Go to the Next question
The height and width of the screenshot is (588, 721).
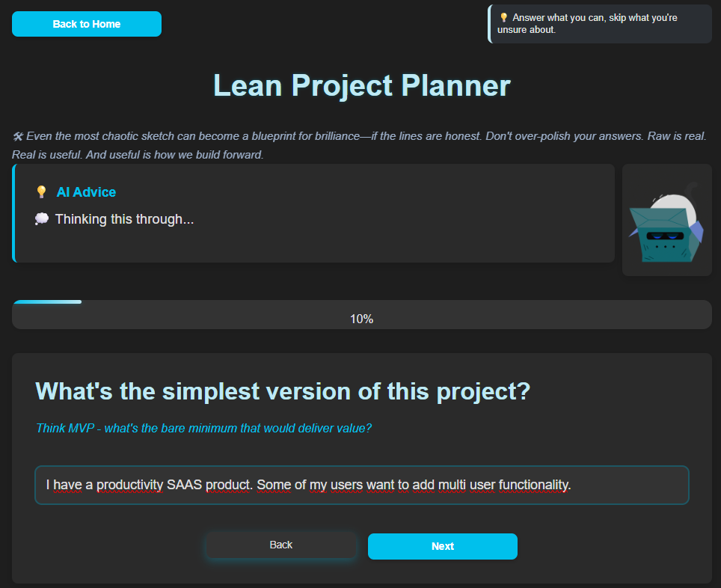tap(442, 546)
